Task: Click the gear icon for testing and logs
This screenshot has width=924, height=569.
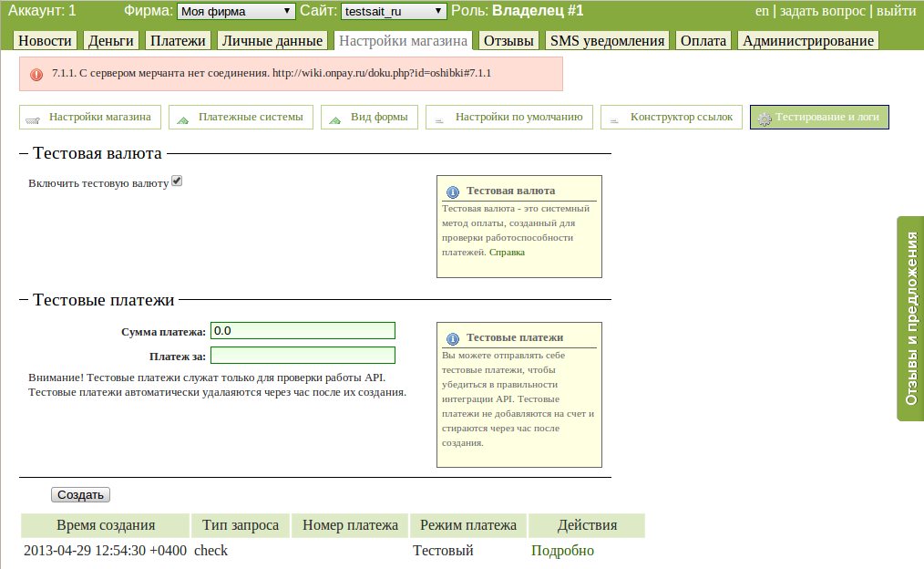Action: 764,119
